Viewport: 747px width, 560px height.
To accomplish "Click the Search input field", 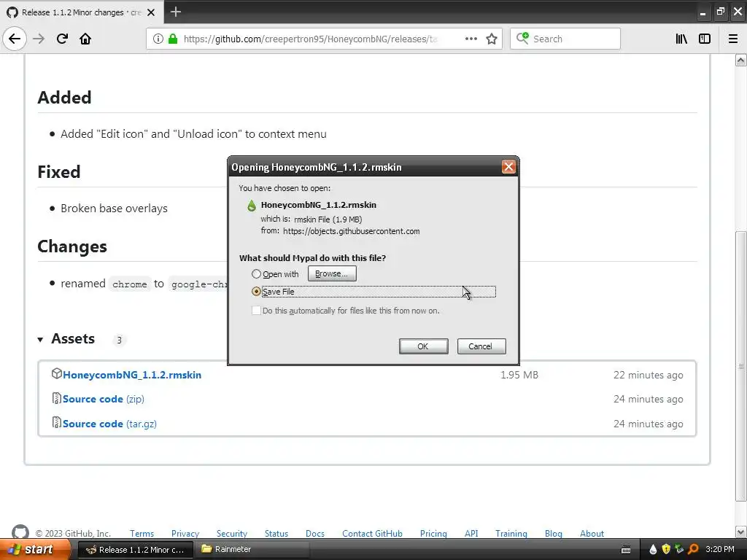I will [565, 39].
